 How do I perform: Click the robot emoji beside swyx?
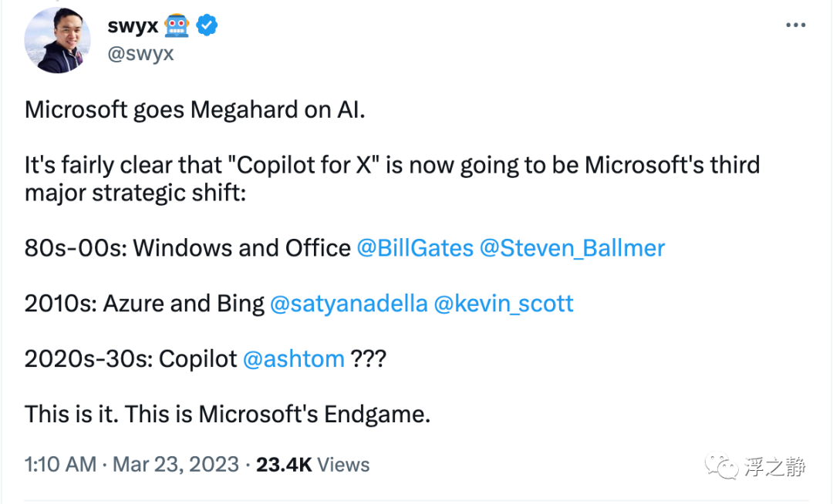[x=177, y=25]
